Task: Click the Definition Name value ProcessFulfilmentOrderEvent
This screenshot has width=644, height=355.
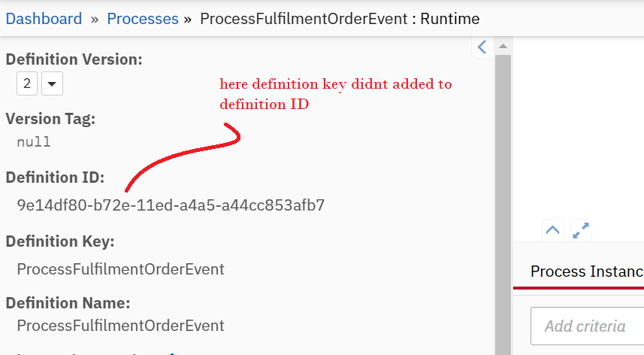Action: [x=120, y=326]
